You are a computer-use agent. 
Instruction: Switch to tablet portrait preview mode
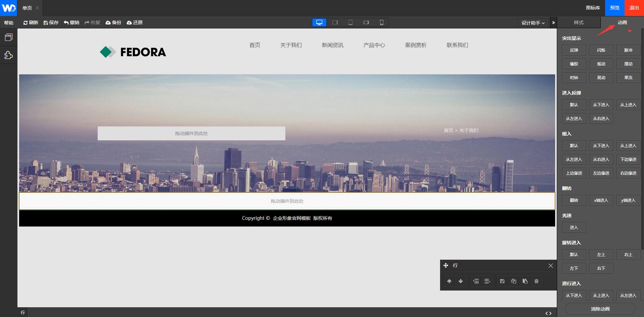pyautogui.click(x=351, y=22)
